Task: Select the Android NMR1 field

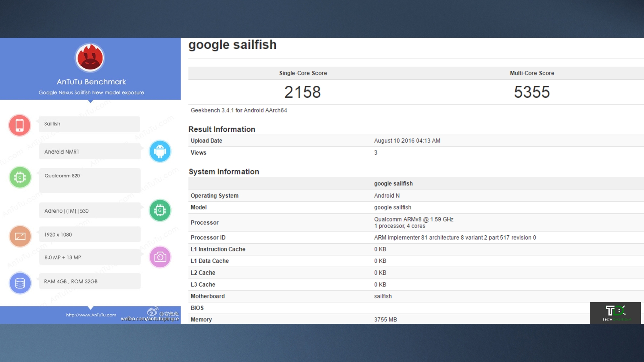Action: pos(90,152)
